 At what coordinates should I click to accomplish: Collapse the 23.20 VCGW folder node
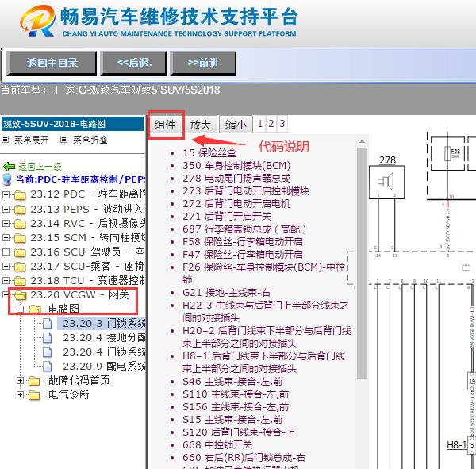[x=6, y=294]
